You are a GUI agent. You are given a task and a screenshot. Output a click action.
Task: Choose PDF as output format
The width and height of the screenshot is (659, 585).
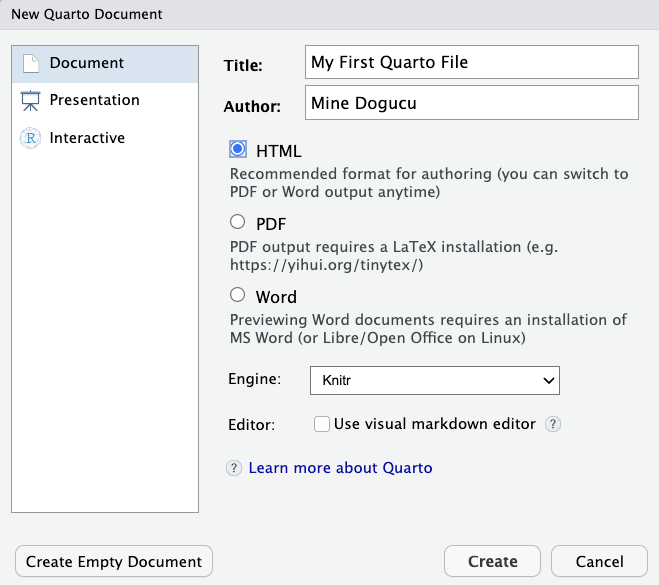(237, 221)
